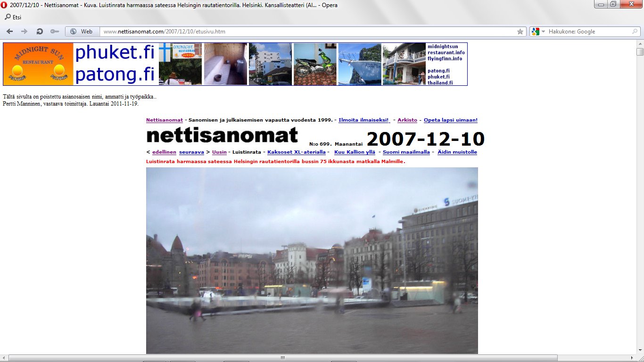The image size is (644, 362).
Task: Click the address bar URL field
Action: pos(306,32)
